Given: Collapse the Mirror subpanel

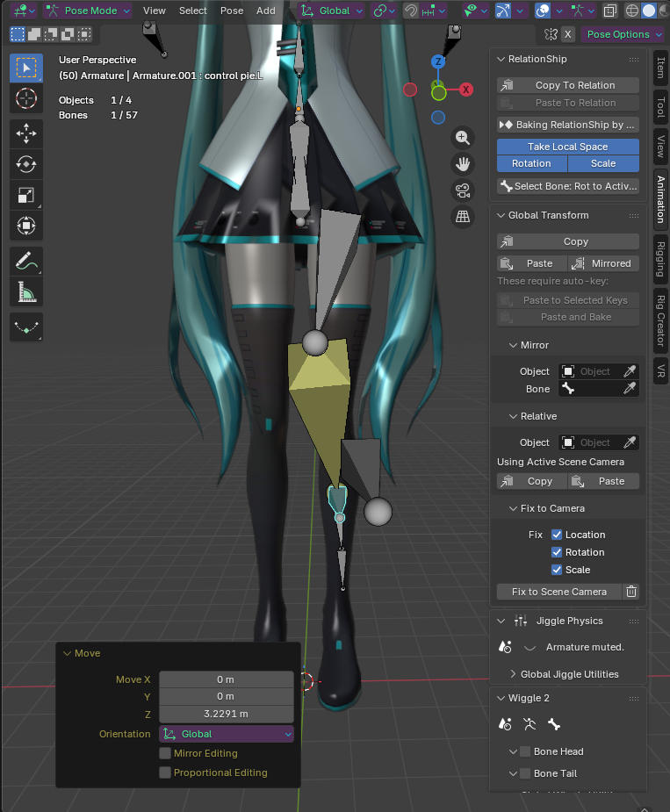Looking at the screenshot, I should coord(513,345).
